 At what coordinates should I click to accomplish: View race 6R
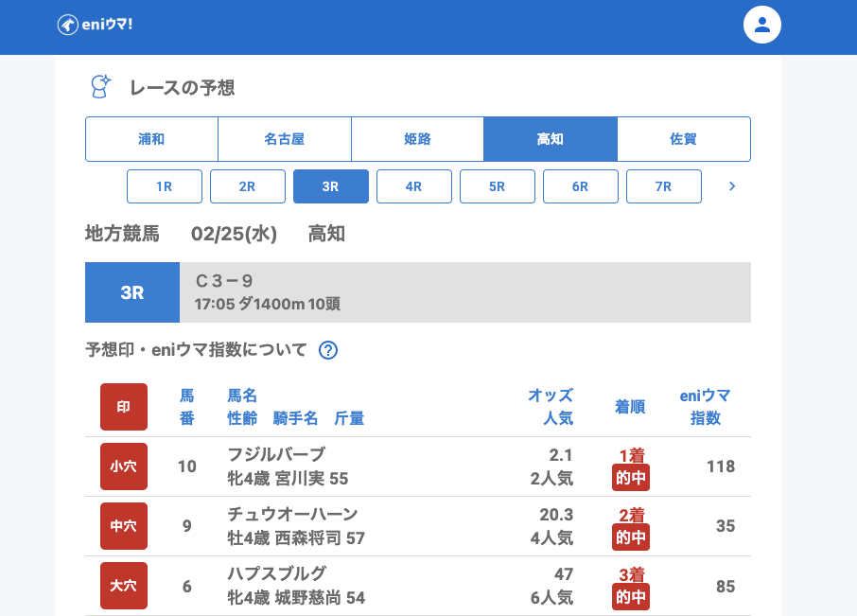point(581,186)
